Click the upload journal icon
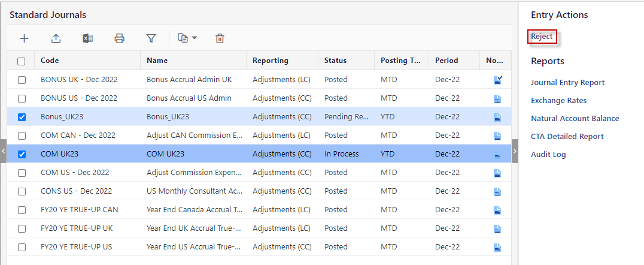Image resolution: width=644 pixels, height=265 pixels. [56, 39]
